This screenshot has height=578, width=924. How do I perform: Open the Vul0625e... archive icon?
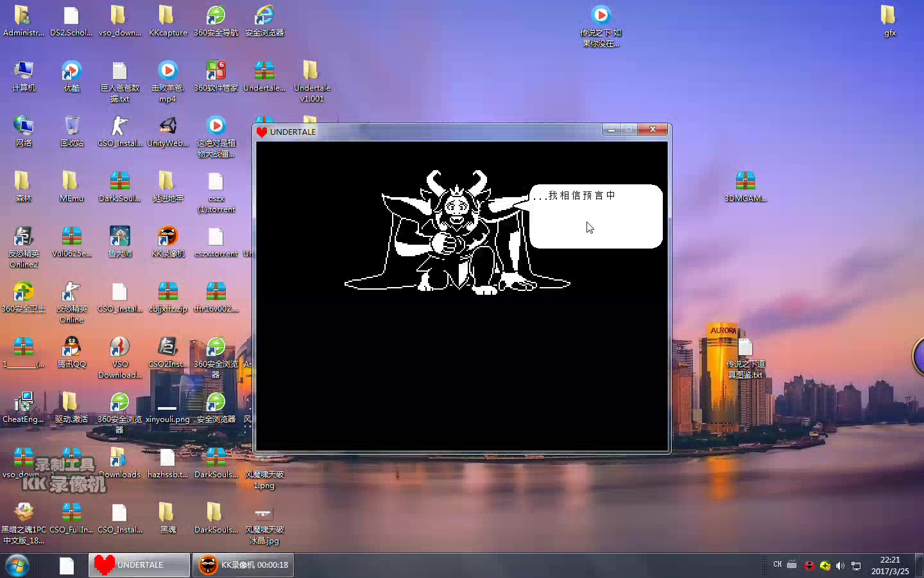[x=71, y=241]
